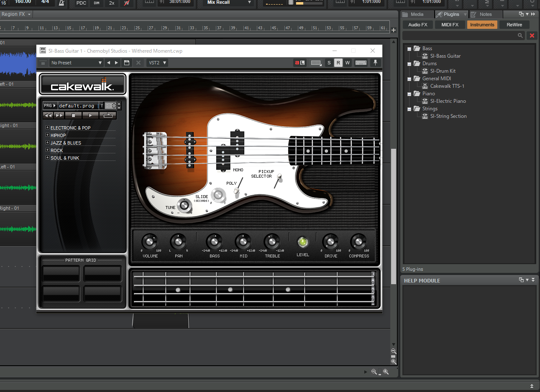The width and height of the screenshot is (540, 392).
Task: Go to the next plugin preset
Action: pyautogui.click(x=117, y=63)
